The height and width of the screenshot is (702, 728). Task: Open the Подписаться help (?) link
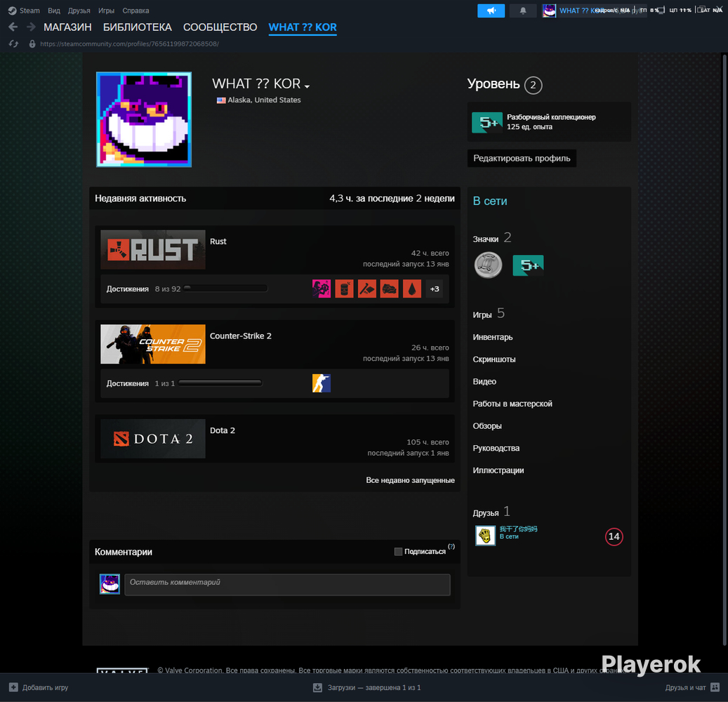click(x=451, y=546)
